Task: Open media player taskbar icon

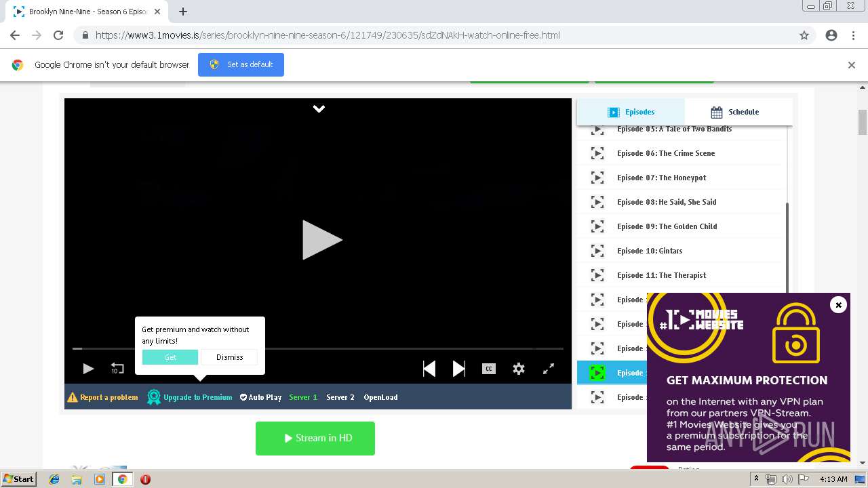Action: point(100,479)
